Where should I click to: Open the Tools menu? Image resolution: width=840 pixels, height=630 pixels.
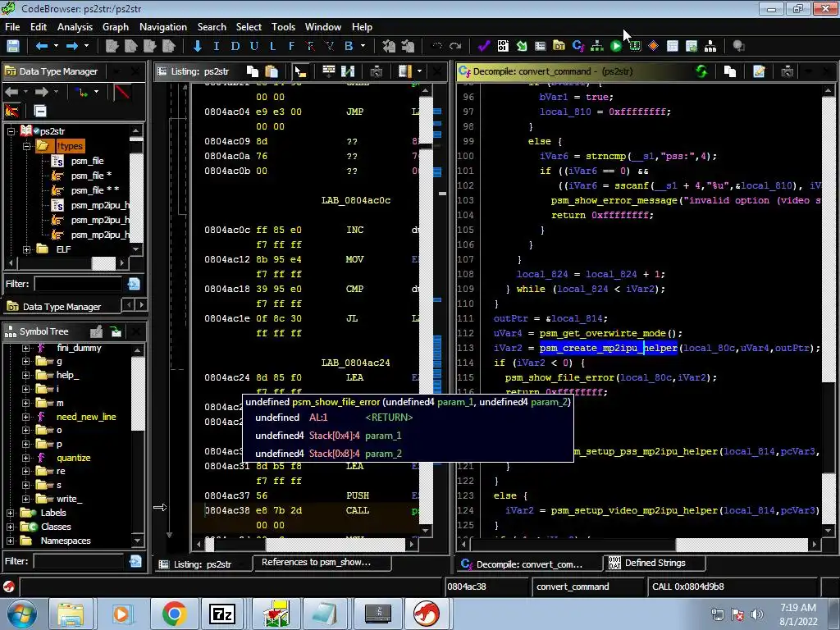(283, 27)
